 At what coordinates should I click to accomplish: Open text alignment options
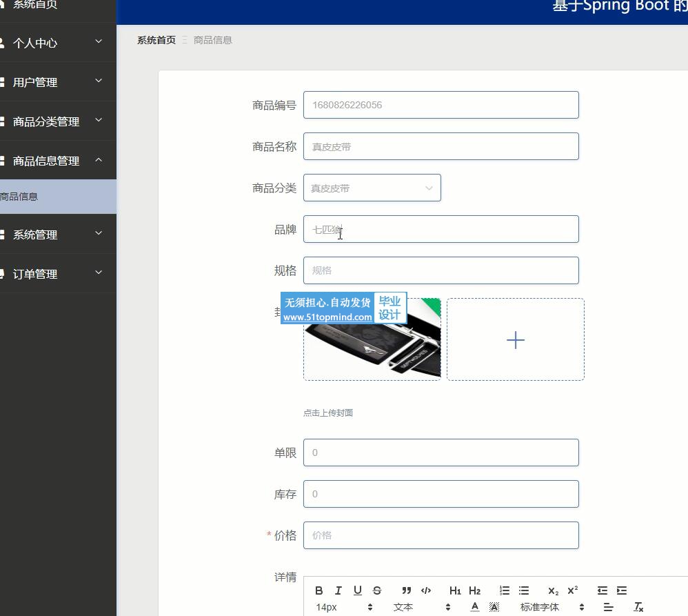(x=608, y=607)
